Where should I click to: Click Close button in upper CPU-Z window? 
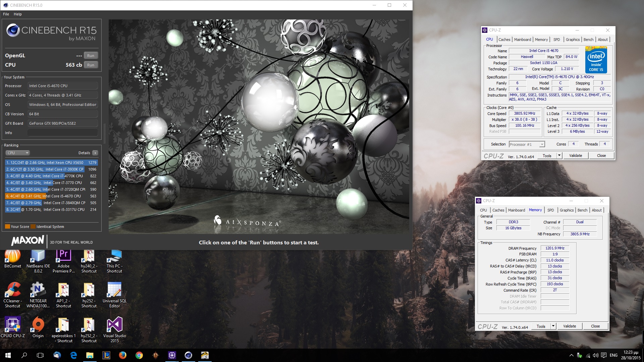point(601,156)
